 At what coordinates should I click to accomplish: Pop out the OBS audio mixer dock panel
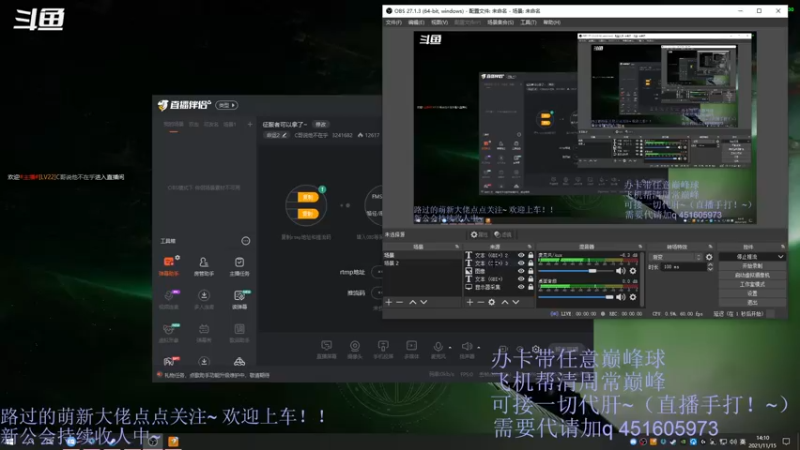[x=640, y=247]
